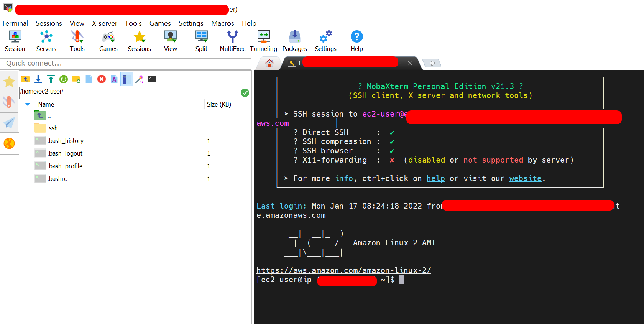Open the Settings menu
The width and height of the screenshot is (644, 324).
point(191,23)
